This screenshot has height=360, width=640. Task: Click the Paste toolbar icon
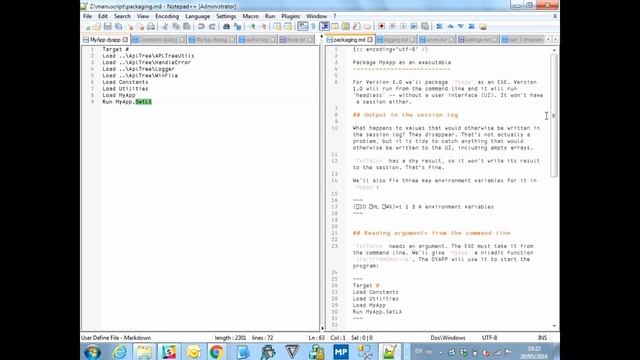[187, 27]
